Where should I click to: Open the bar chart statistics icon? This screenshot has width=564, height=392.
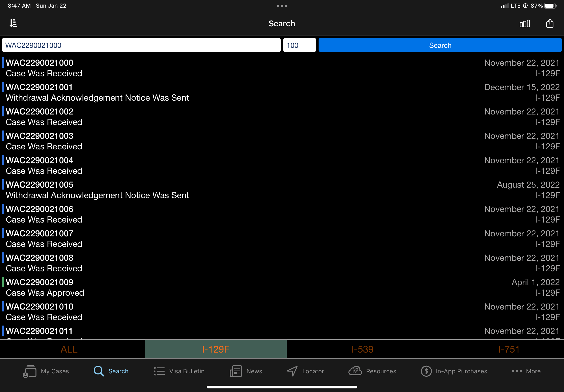525,24
